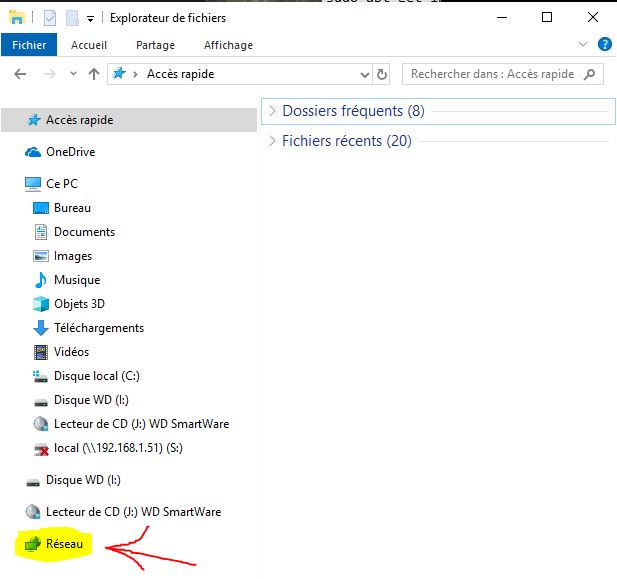Screen dimensions: 617x579
Task: Click the blue help question mark icon
Action: click(604, 44)
